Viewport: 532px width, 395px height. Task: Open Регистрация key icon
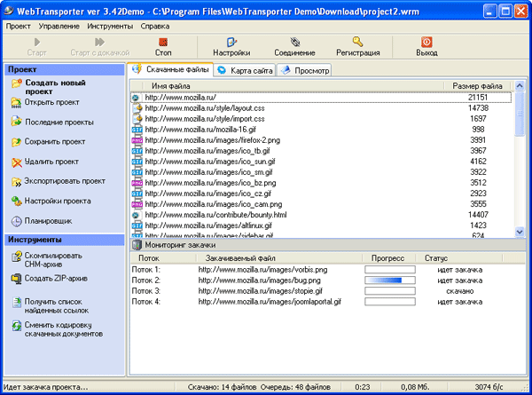coord(357,42)
